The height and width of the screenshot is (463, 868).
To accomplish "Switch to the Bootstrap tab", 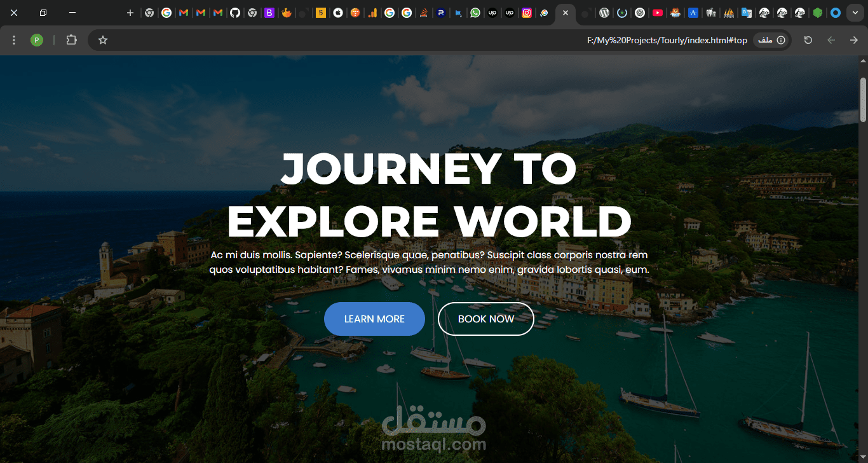I will [x=269, y=13].
